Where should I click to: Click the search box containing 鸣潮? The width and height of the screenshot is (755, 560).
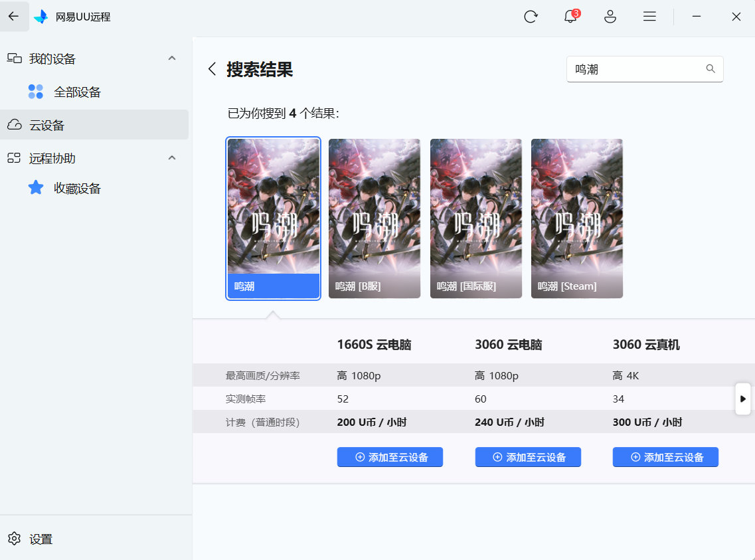[x=645, y=69]
